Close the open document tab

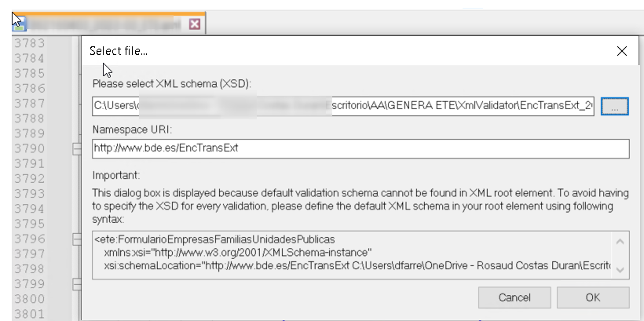click(x=195, y=24)
